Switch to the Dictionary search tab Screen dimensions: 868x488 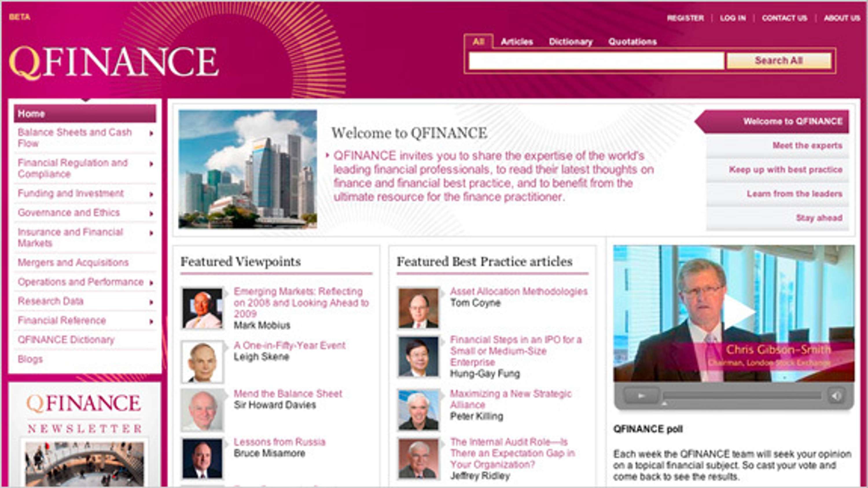pyautogui.click(x=571, y=42)
